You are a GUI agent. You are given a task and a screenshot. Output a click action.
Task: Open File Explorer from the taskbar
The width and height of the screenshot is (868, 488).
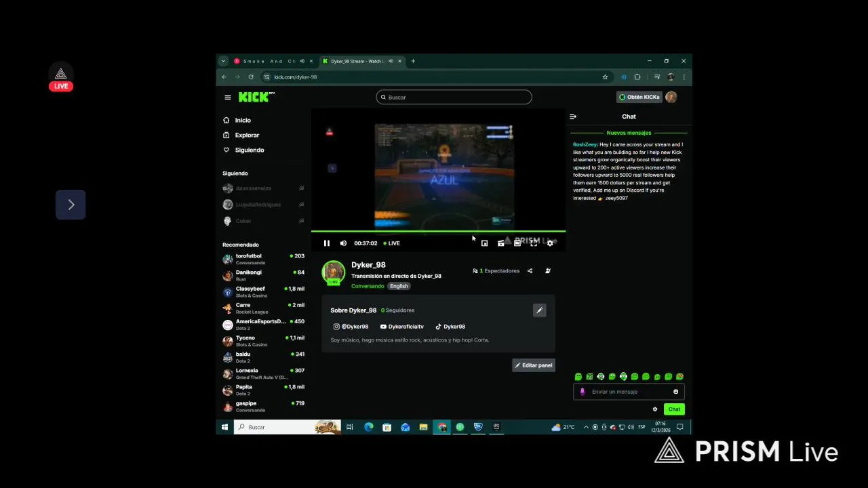[x=423, y=427]
